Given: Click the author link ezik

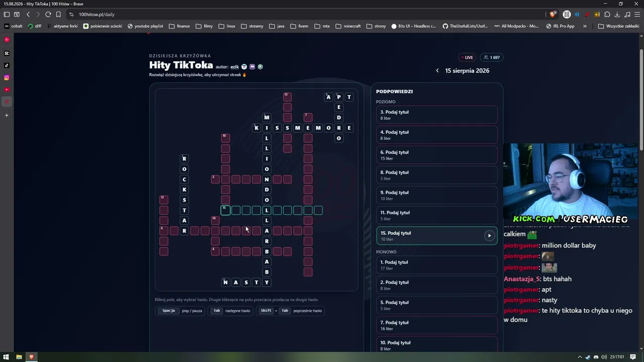Looking at the screenshot, I should [234, 67].
